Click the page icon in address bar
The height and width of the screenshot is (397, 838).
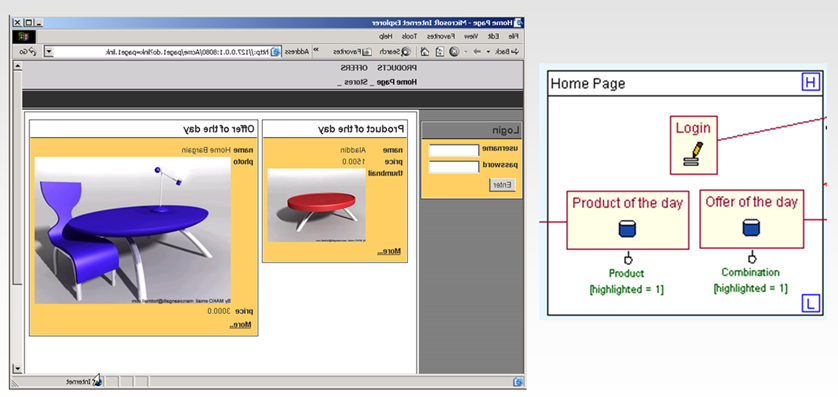276,52
